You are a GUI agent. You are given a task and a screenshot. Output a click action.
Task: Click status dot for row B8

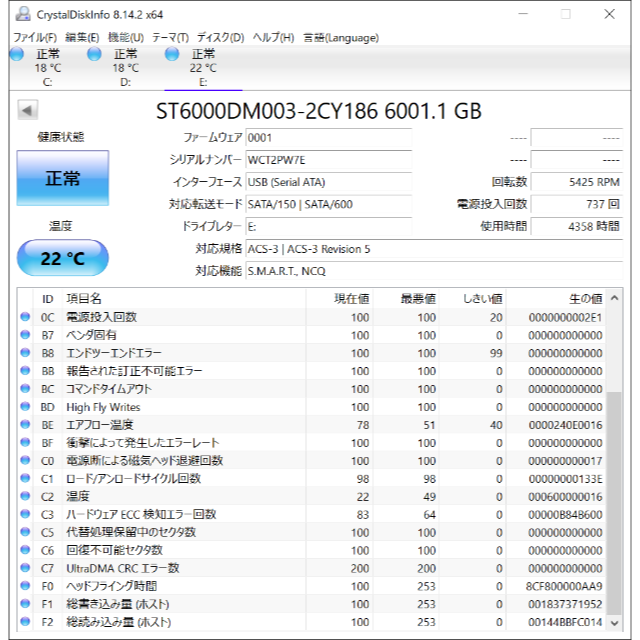click(25, 353)
